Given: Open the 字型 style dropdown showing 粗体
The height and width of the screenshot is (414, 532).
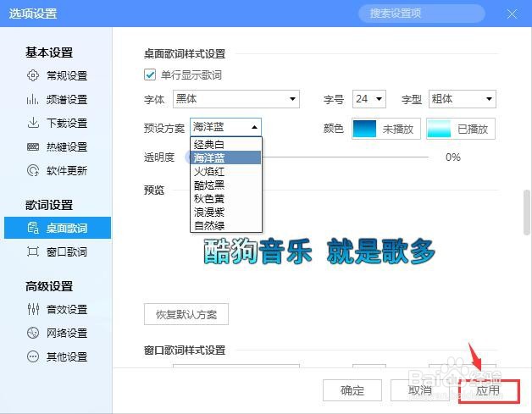Looking at the screenshot, I should (x=462, y=99).
